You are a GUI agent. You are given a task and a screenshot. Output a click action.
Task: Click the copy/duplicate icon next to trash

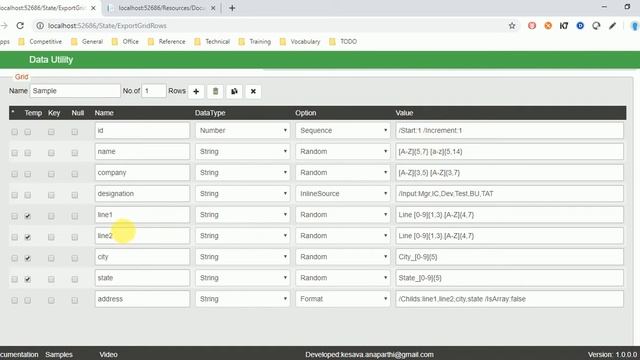point(234,91)
